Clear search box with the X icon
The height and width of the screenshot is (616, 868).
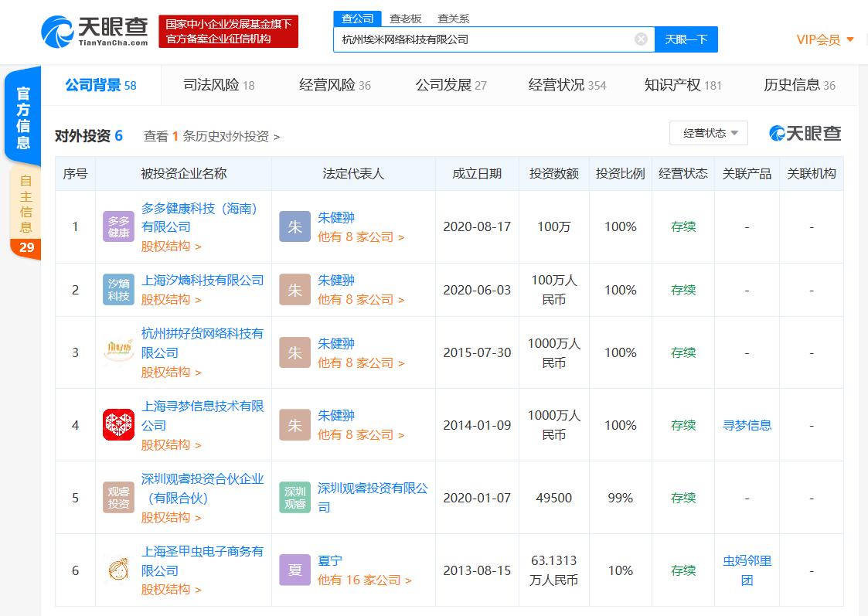tap(641, 39)
